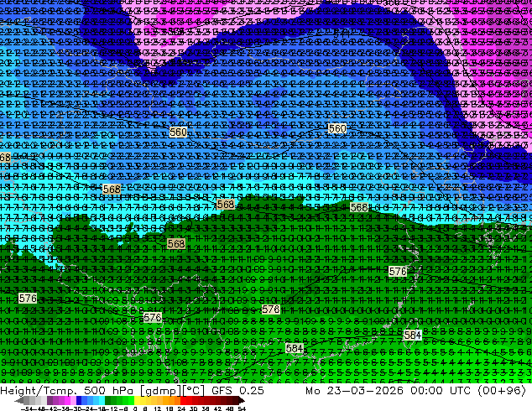Click the 560 contour label nearest the map center-left
Screen dimensions: 532x411
click(178, 132)
